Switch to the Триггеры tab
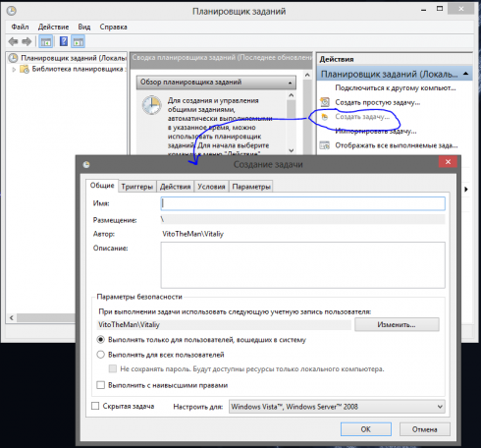 coord(137,187)
